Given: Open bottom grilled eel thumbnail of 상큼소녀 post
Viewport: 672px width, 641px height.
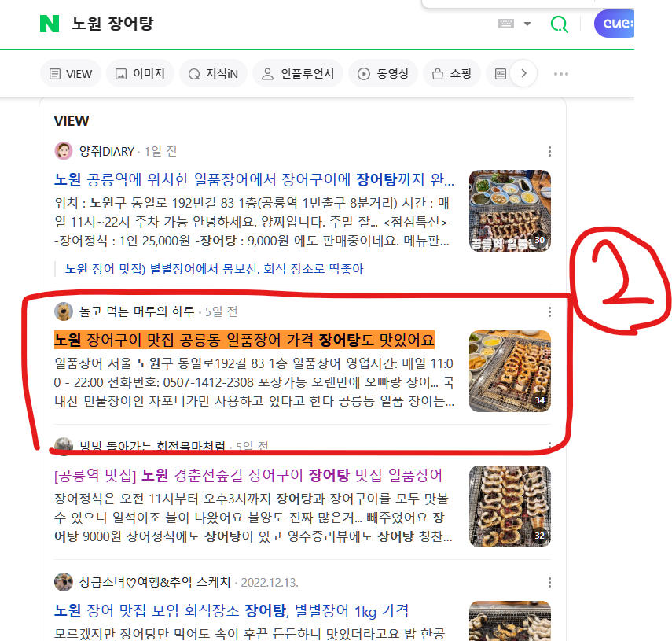Looking at the screenshot, I should (x=509, y=621).
